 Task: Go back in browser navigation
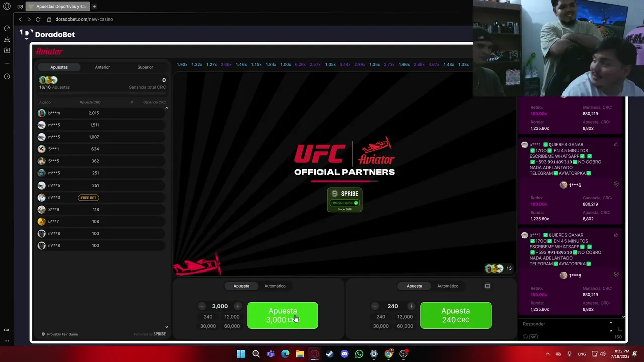click(20, 19)
